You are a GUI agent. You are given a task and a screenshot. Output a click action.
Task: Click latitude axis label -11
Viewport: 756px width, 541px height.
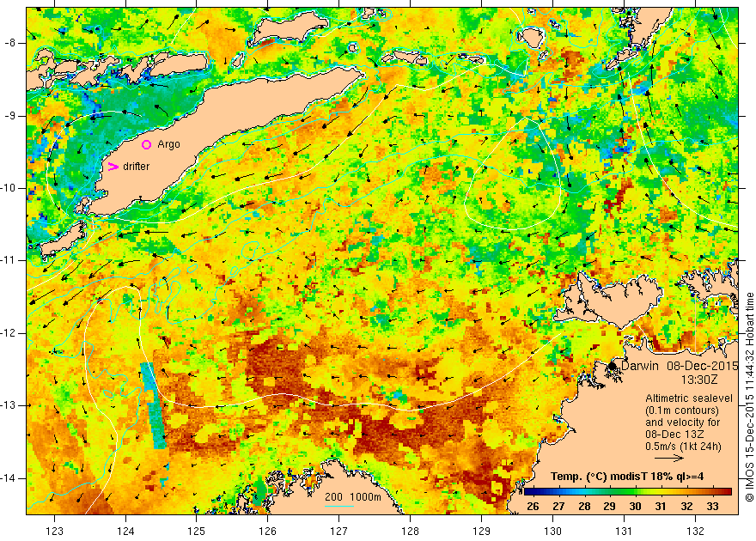point(9,260)
